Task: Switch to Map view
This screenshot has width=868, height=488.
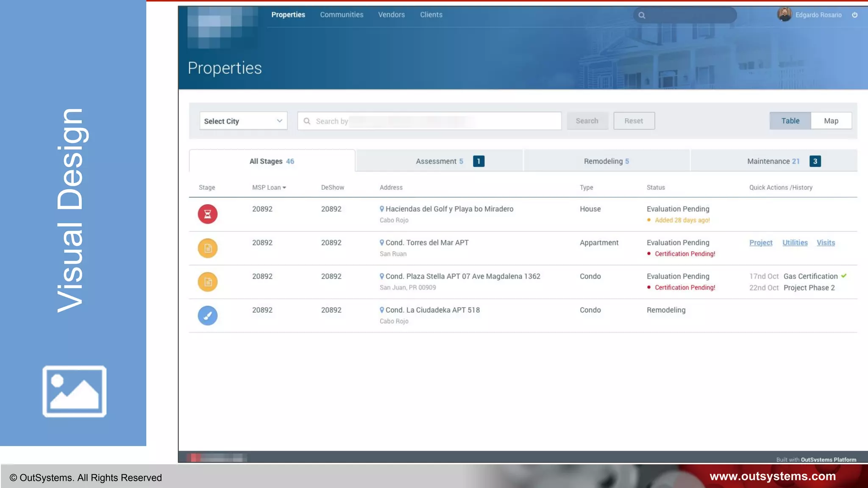Action: pyautogui.click(x=831, y=121)
